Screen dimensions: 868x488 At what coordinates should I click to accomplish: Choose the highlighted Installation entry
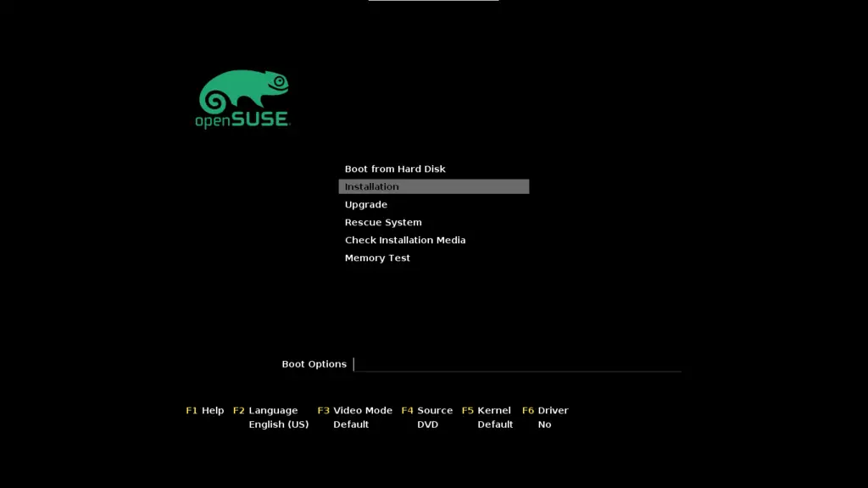[x=433, y=186]
